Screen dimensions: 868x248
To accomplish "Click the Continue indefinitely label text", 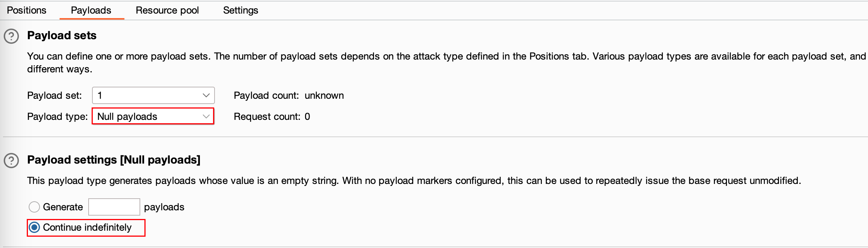I will pyautogui.click(x=87, y=227).
